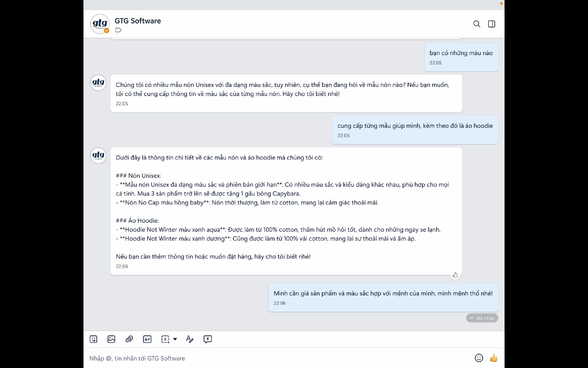Click the label tag under GTG Software
This screenshot has height=368, width=588.
(118, 30)
